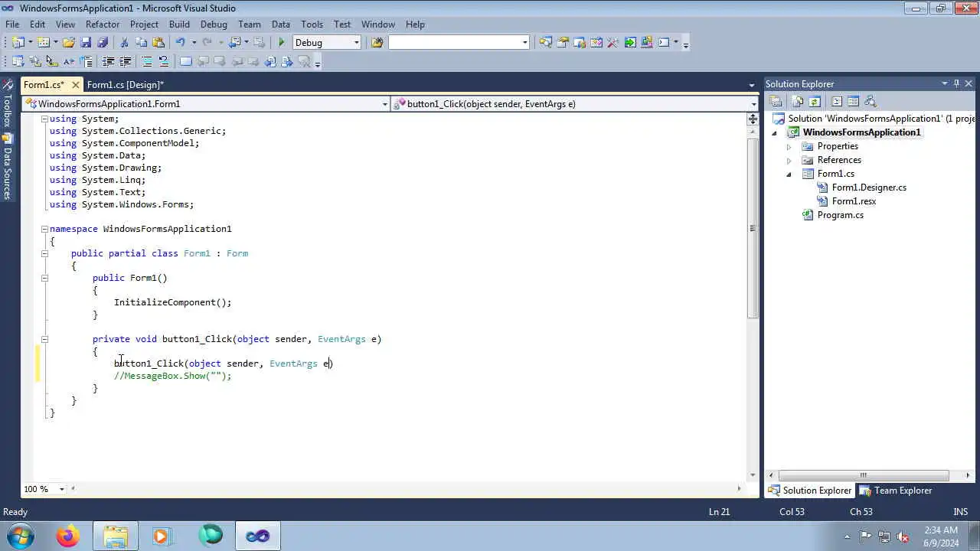Open the Debug menu
The width and height of the screenshot is (980, 551).
214,24
